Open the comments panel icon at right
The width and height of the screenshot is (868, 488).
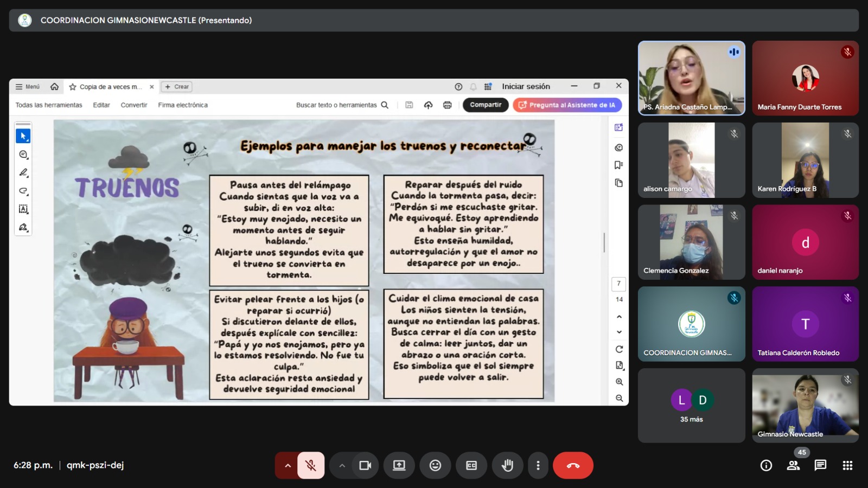click(618, 147)
